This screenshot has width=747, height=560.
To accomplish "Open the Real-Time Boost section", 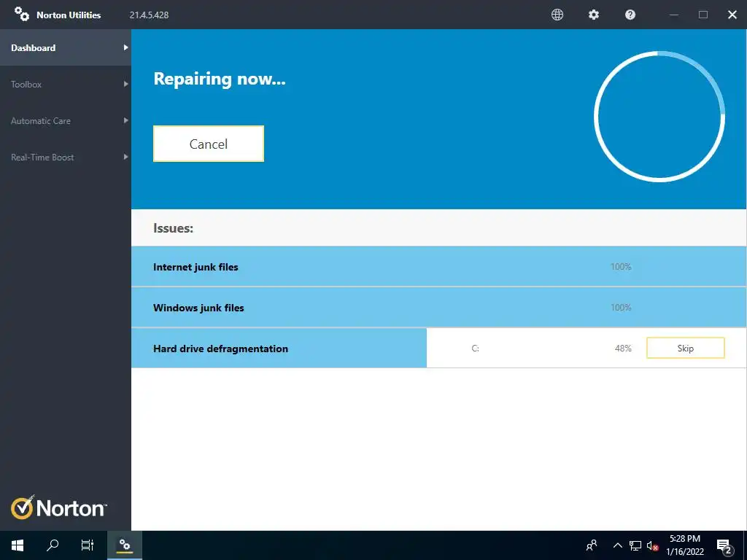I will 65,157.
